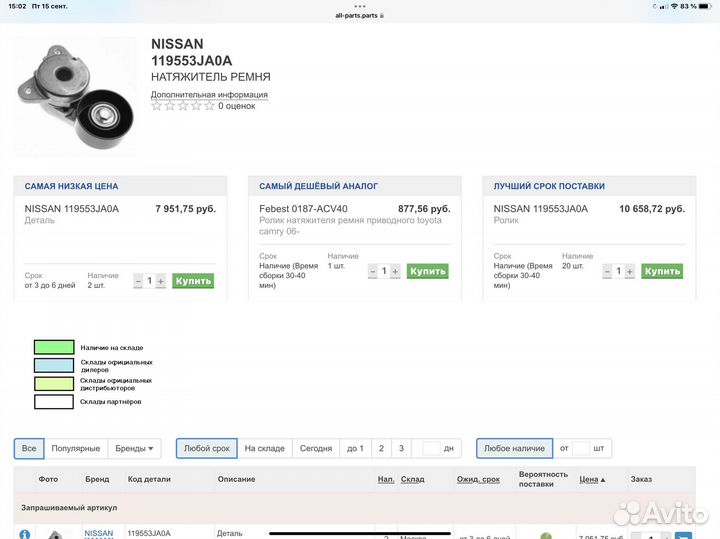
Task: Choose the до 1 day filter
Action: (x=355, y=448)
